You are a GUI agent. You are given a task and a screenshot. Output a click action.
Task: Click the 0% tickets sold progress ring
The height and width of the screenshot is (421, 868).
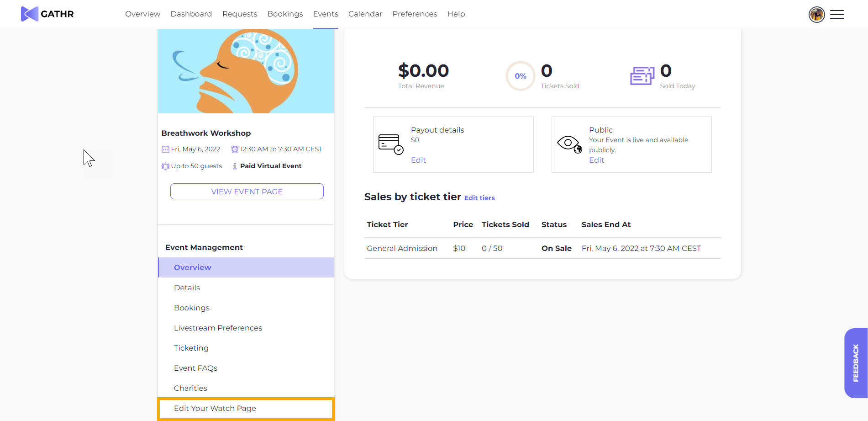tap(520, 76)
